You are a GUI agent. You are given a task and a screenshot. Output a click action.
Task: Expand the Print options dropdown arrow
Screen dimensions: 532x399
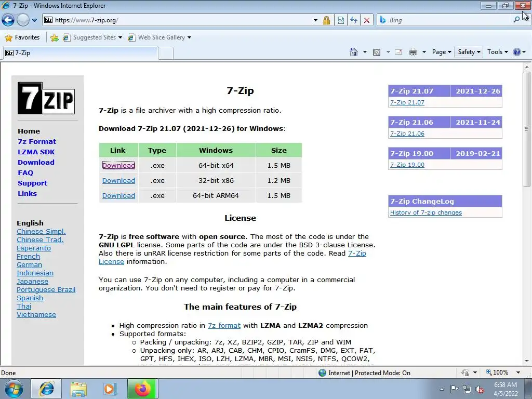(x=424, y=52)
